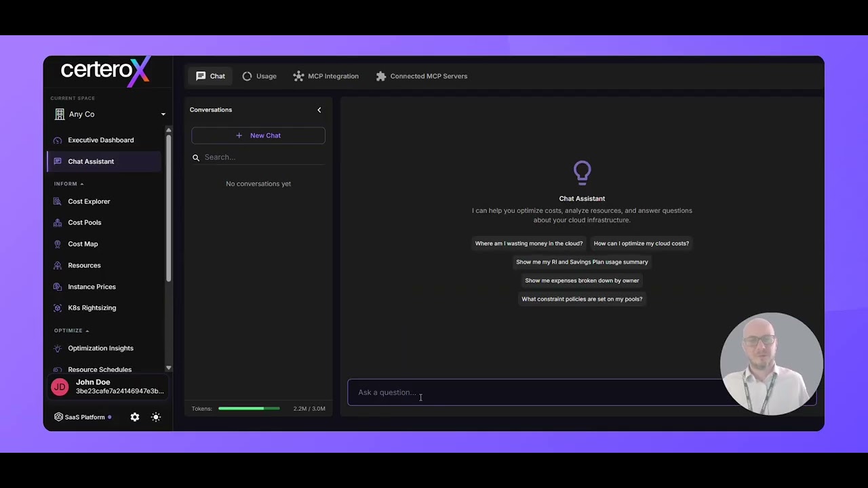
Task: Click the SaaS Platform icon
Action: (x=58, y=417)
